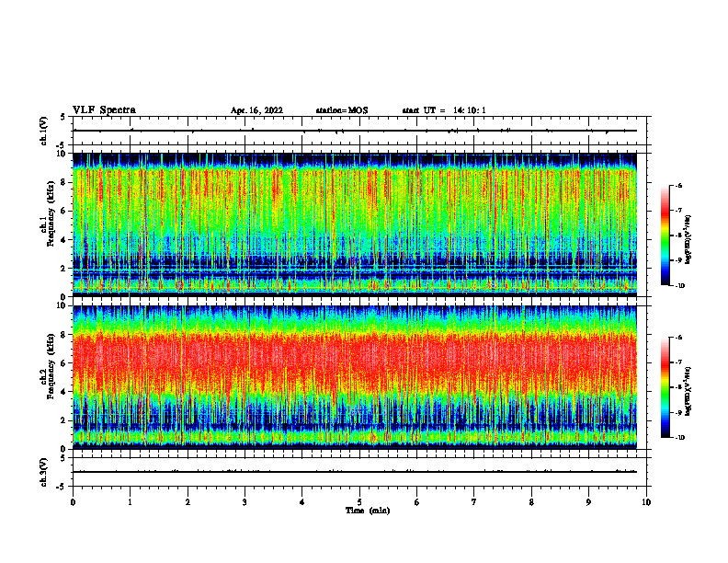Click the "5" tick on the time axis
The width and height of the screenshot is (728, 563).
tap(359, 502)
